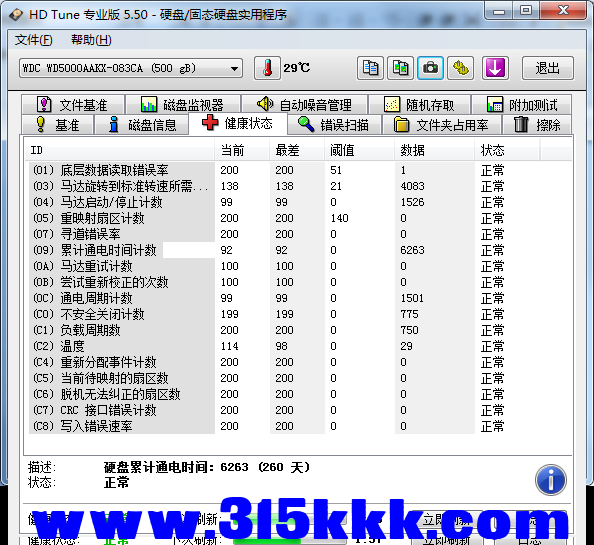Screen dimensions: 594x545
Task: Switch to the 磁盘信息 tab
Action: (x=142, y=125)
